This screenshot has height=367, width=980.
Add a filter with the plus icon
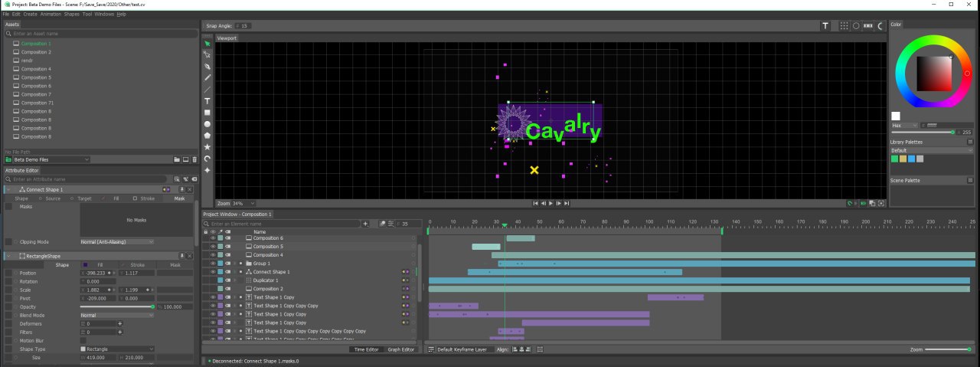pyautogui.click(x=119, y=333)
